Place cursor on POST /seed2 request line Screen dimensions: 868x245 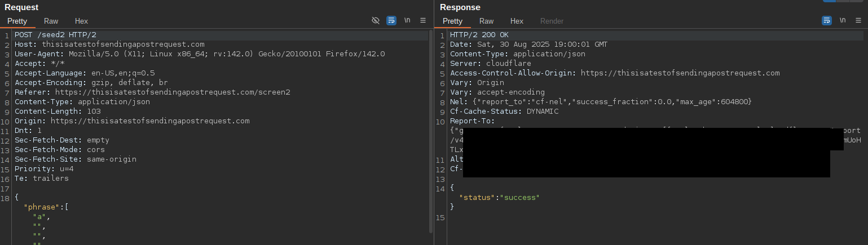(55, 35)
